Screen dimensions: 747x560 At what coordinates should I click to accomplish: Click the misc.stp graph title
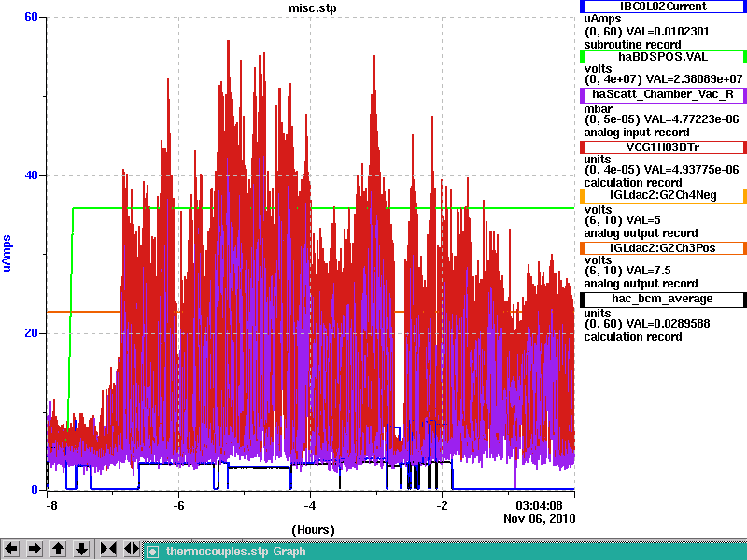(x=313, y=8)
